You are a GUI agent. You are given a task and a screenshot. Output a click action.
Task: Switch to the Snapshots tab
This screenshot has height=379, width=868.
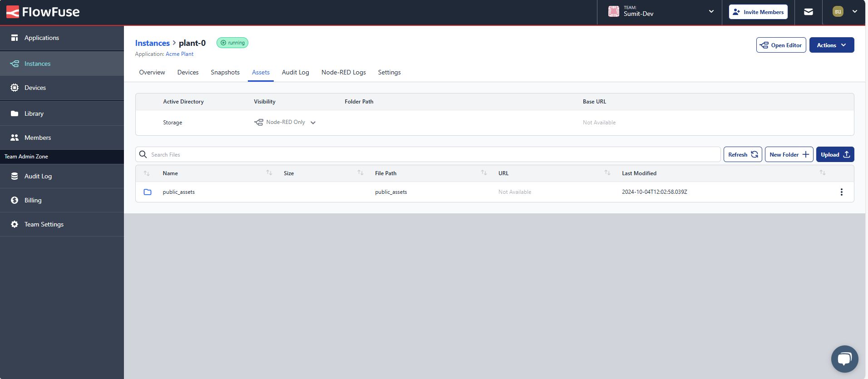225,72
